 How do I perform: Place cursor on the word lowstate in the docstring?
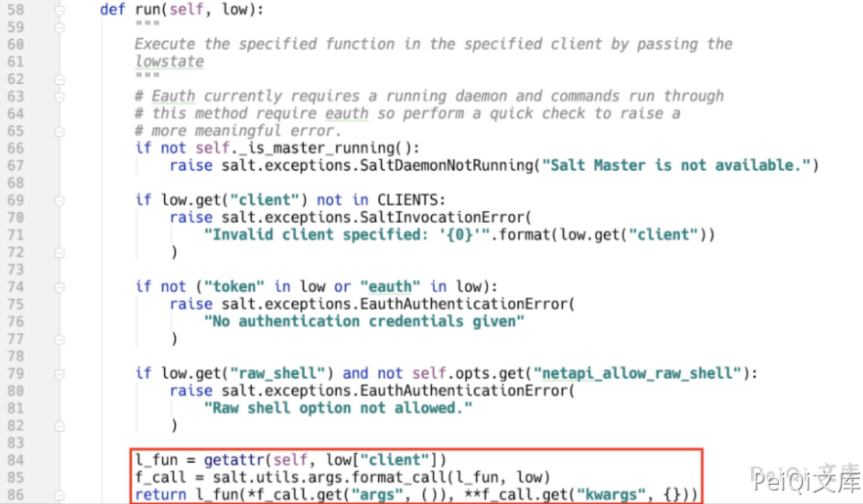point(170,62)
